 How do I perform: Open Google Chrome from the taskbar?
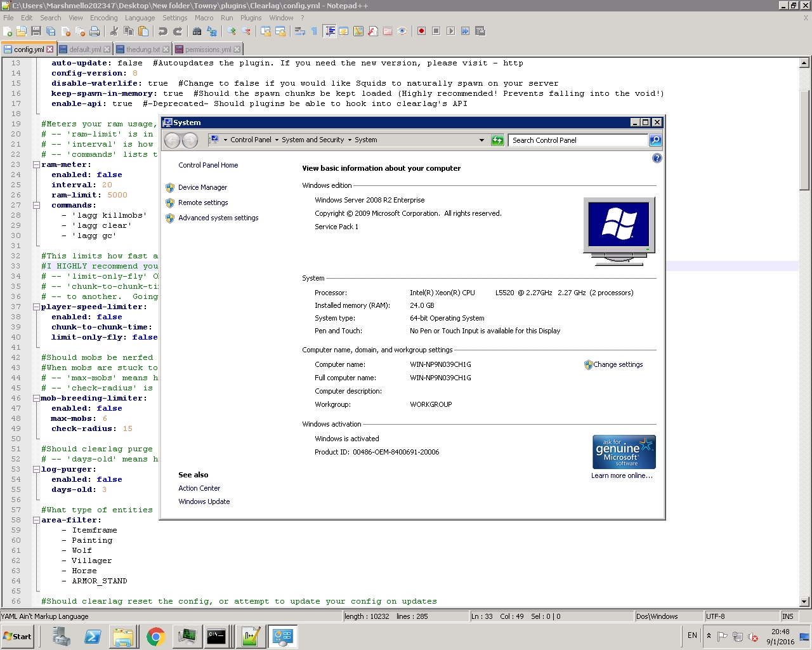[x=155, y=636]
